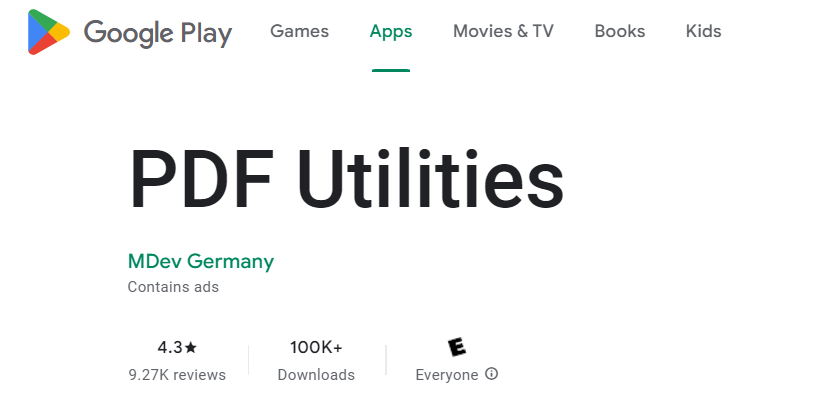The width and height of the screenshot is (820, 409).
Task: Click the Everyone rating label
Action: tap(447, 375)
